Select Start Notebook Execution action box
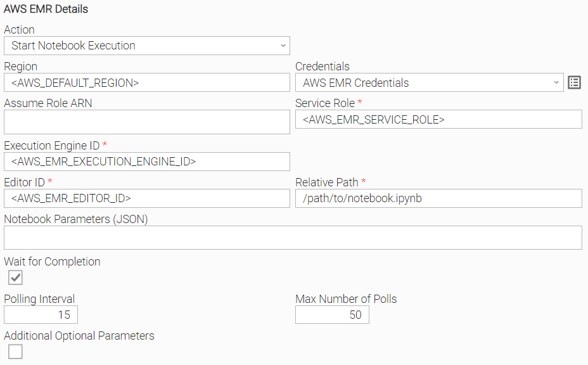 [x=147, y=46]
